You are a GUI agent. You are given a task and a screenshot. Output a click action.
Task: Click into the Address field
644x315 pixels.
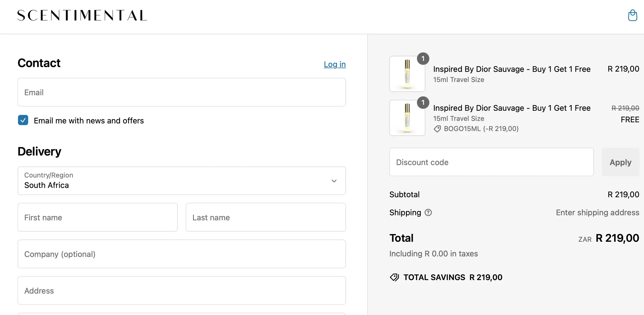tap(181, 290)
